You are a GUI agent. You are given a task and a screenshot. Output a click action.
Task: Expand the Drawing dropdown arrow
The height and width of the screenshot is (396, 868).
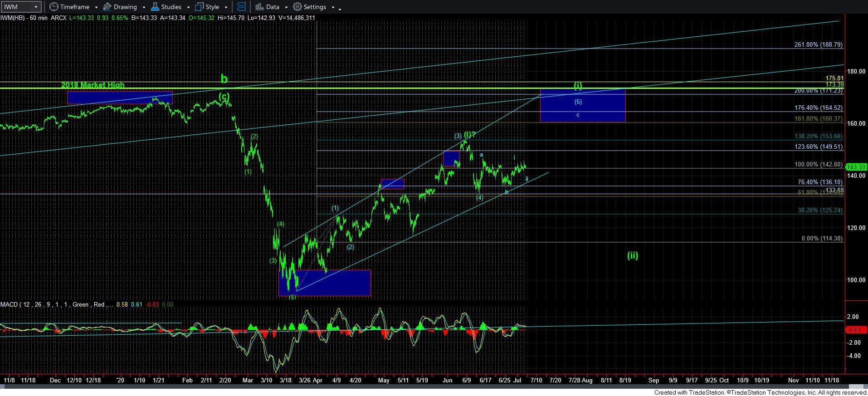pyautogui.click(x=144, y=7)
